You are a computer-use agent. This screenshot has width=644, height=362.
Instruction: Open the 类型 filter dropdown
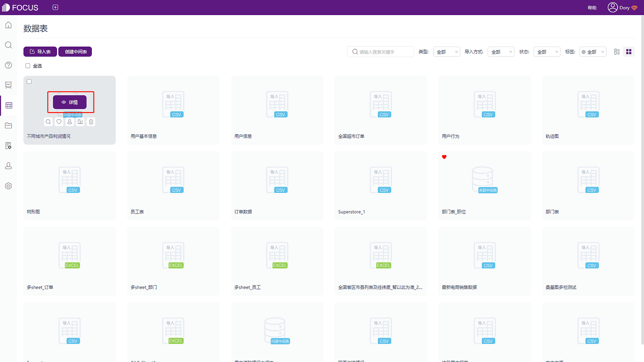447,52
